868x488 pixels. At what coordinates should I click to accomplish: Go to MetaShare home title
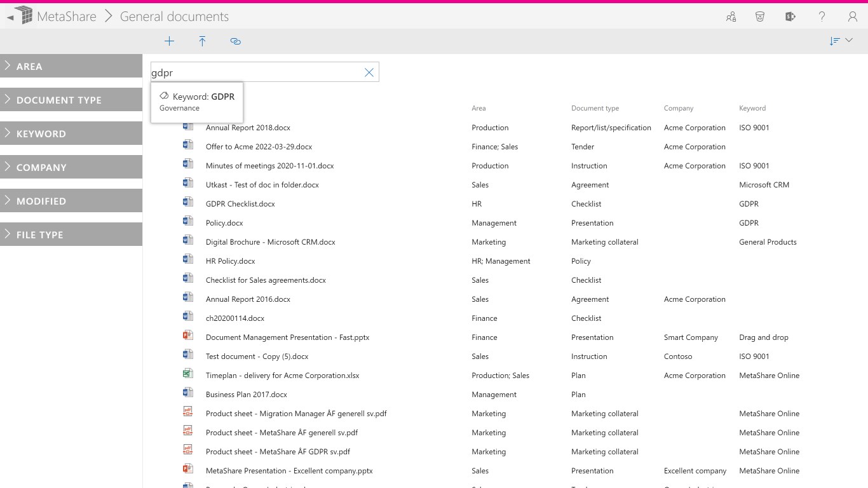pos(67,17)
